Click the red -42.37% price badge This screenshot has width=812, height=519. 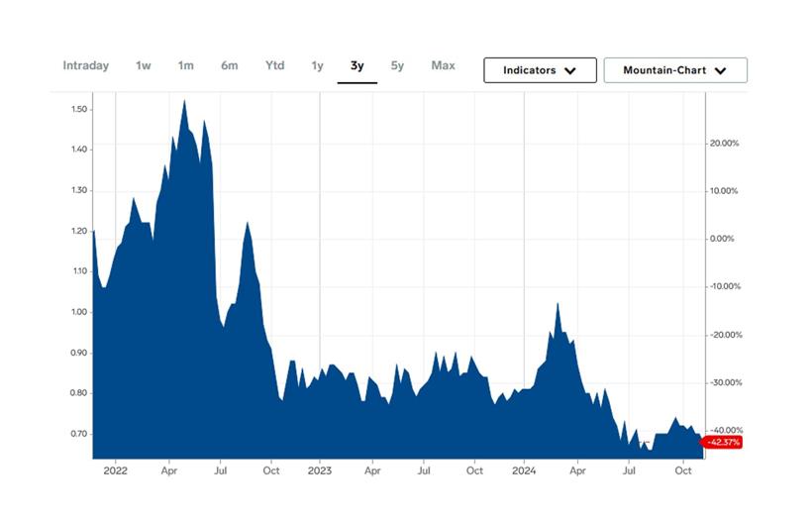point(722,442)
